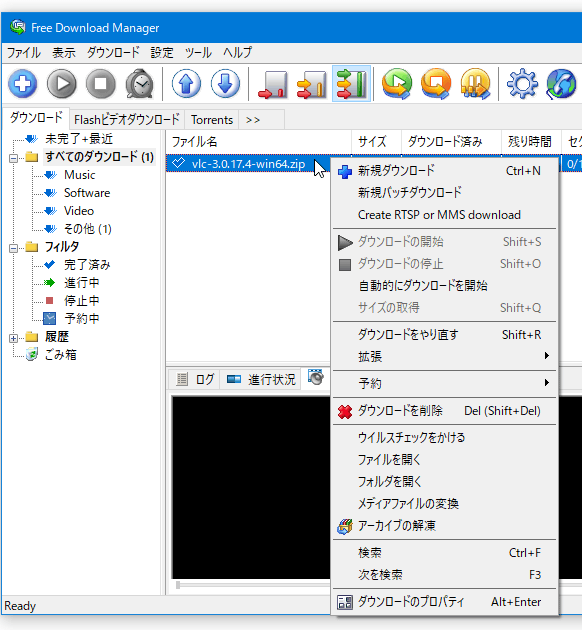Open the ヘルプ menu
The image size is (582, 630).
click(237, 52)
